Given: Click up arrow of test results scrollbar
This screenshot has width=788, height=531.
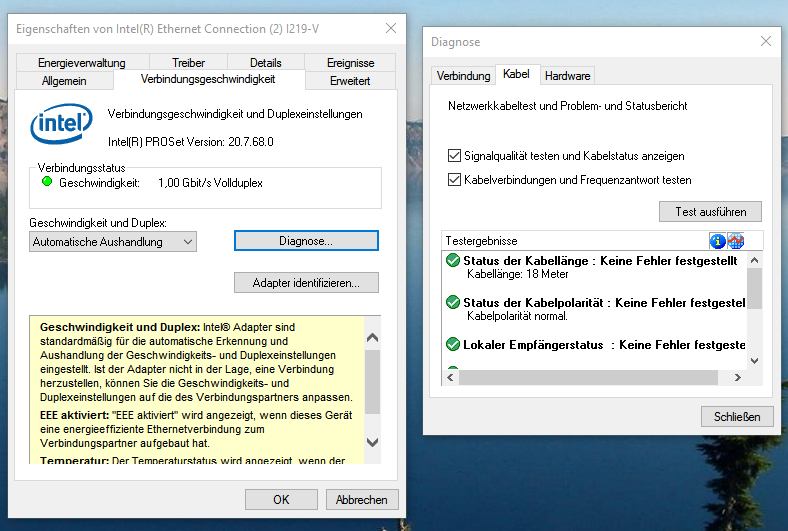Looking at the screenshot, I should 754,260.
